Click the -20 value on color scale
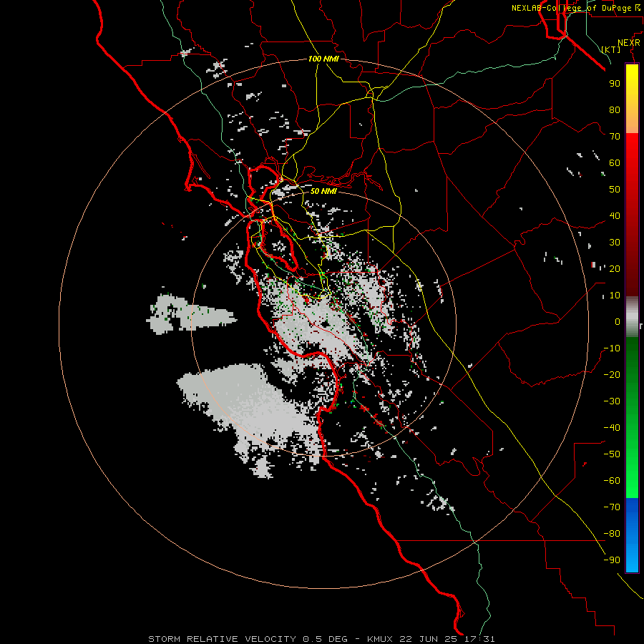The height and width of the screenshot is (644, 644). pyautogui.click(x=612, y=374)
